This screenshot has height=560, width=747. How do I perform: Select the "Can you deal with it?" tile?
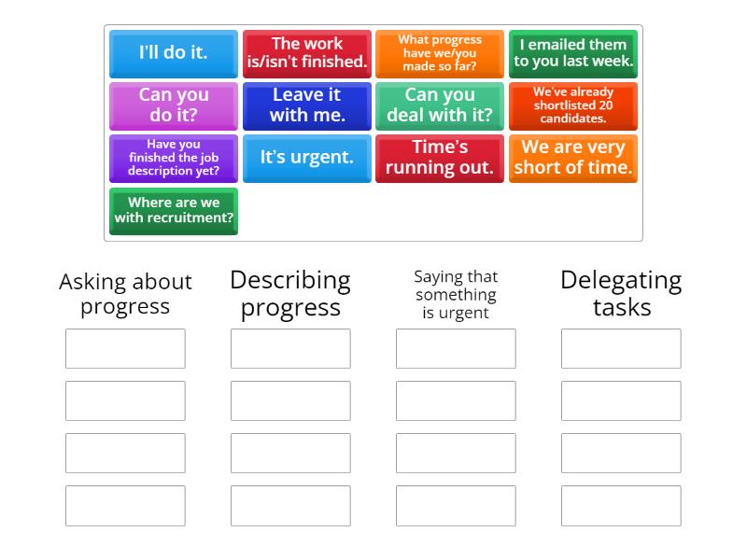click(x=440, y=105)
